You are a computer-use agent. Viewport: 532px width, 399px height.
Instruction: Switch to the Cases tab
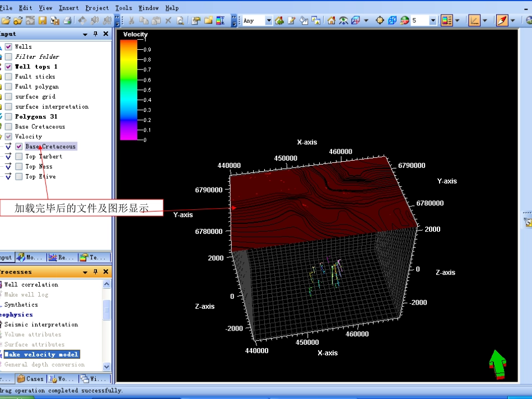[x=30, y=379]
